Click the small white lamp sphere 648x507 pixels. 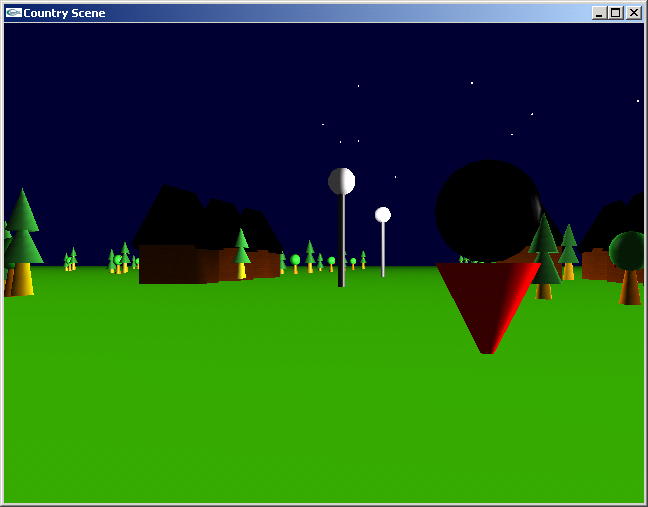click(382, 215)
